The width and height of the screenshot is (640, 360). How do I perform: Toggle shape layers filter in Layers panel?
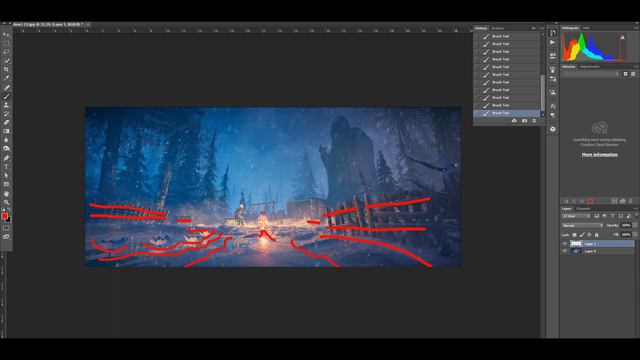(620, 216)
